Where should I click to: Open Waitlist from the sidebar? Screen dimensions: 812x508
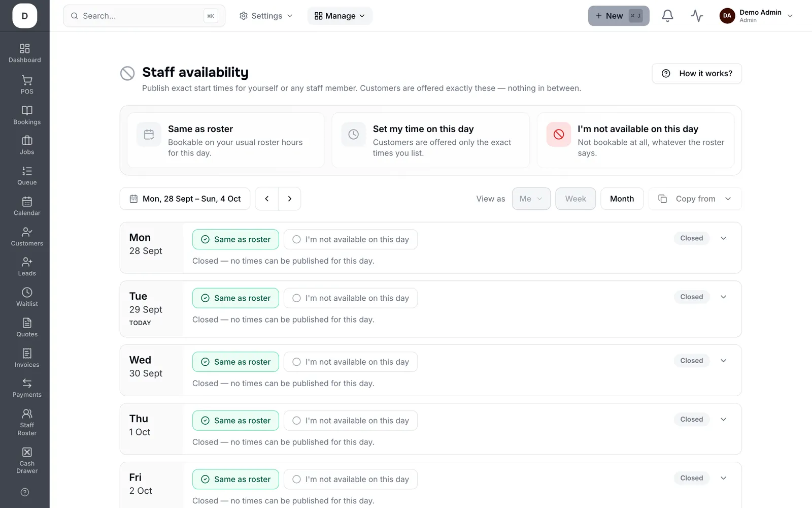click(x=27, y=297)
